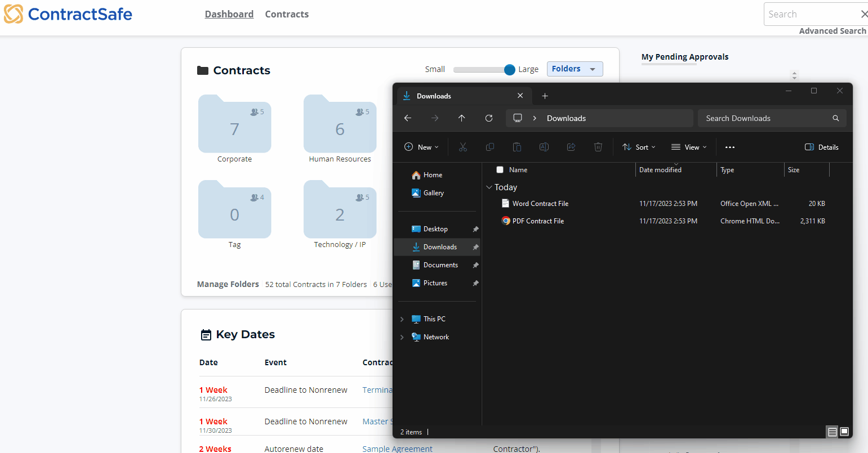Open the Sort menu in File Explorer

[x=639, y=147]
